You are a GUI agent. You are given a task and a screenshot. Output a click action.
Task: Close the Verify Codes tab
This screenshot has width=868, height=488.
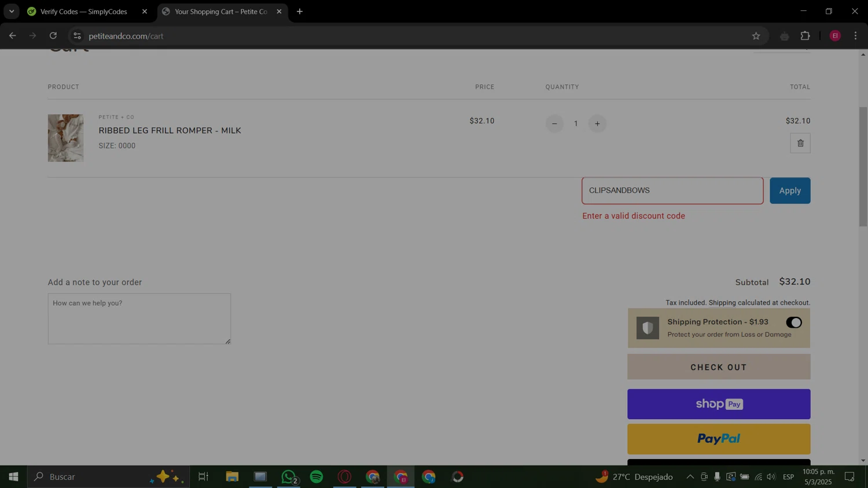point(145,12)
